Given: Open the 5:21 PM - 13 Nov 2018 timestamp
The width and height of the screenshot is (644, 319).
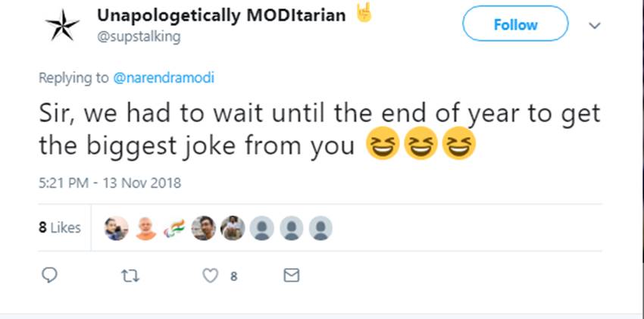Looking at the screenshot, I should [110, 183].
